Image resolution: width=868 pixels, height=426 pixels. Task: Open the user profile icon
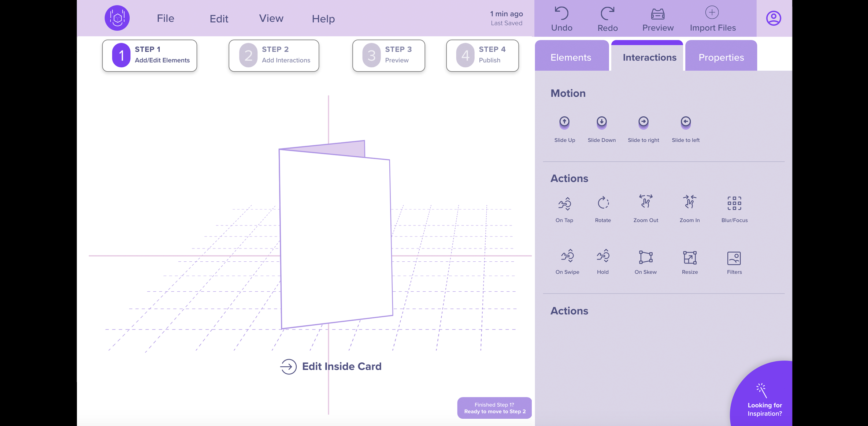[x=774, y=18]
